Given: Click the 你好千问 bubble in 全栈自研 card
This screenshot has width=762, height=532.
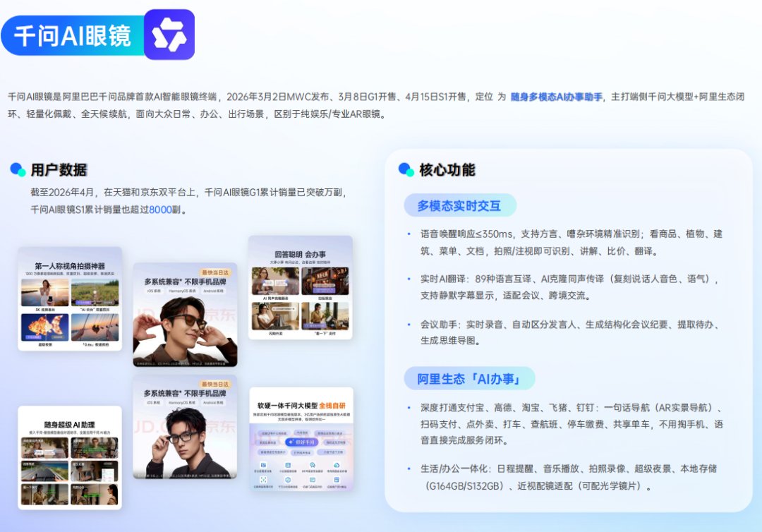Looking at the screenshot, I should [x=301, y=442].
